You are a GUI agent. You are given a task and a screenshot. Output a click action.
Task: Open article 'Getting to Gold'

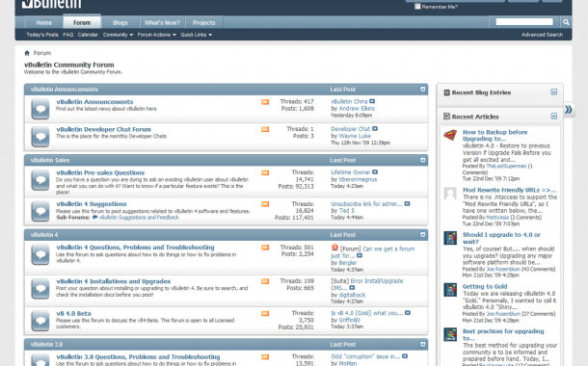click(485, 287)
